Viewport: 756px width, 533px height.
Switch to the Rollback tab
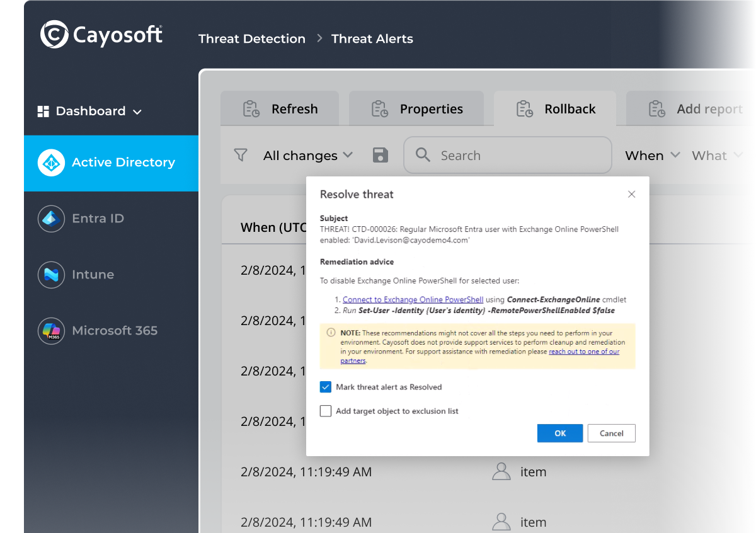click(555, 109)
